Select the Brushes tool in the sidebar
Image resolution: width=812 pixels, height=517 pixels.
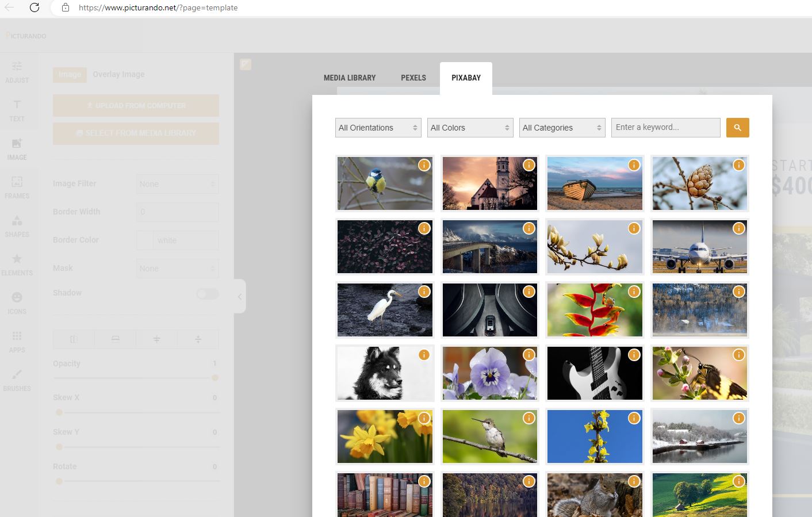(x=17, y=380)
